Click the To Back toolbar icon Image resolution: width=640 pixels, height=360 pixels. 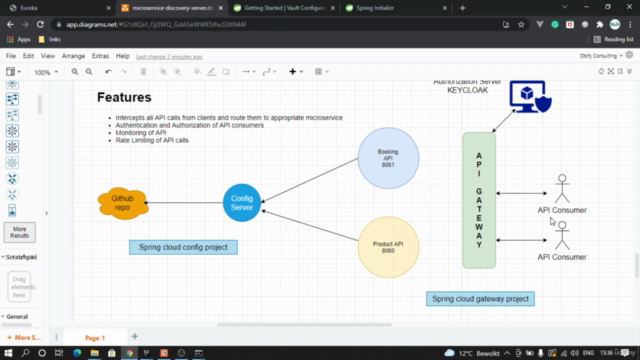point(178,72)
